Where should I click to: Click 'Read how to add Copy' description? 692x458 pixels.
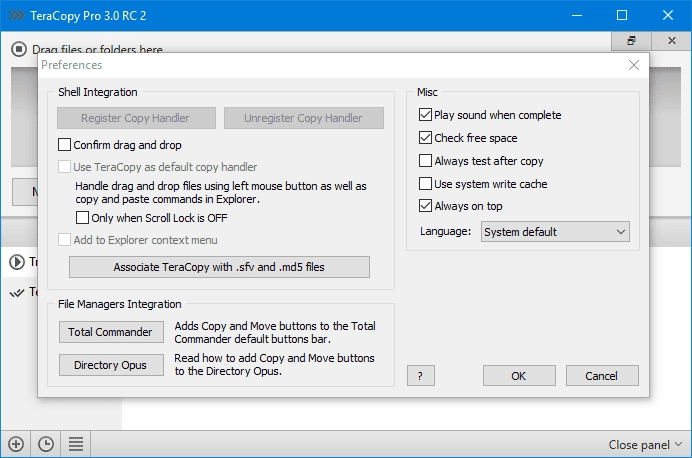point(274,364)
